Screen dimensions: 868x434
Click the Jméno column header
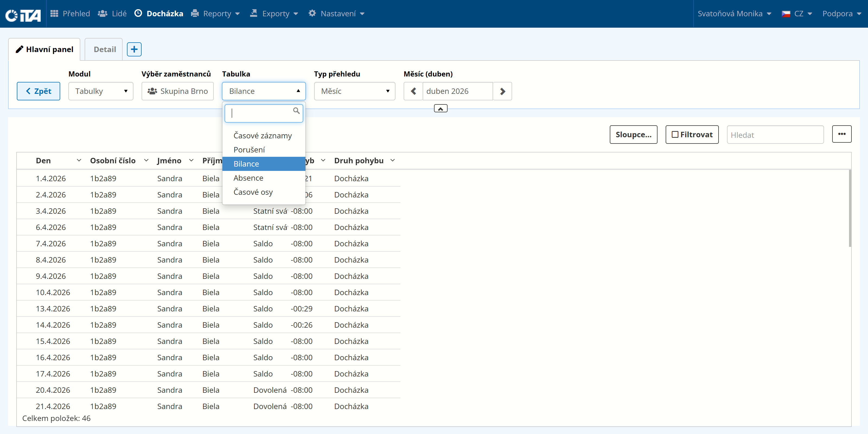click(x=169, y=160)
